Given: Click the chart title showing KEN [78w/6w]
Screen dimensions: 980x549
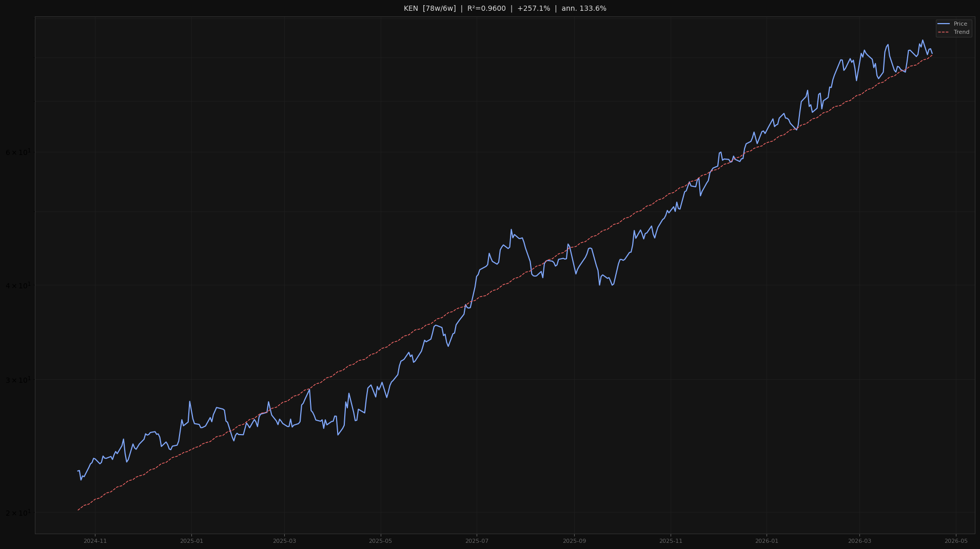Looking at the screenshot, I should (x=429, y=8).
